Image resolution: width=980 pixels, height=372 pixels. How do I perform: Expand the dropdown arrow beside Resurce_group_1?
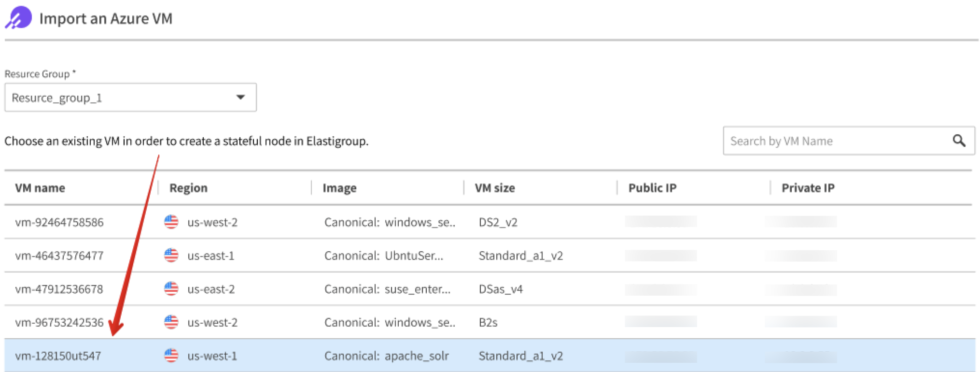tap(240, 98)
